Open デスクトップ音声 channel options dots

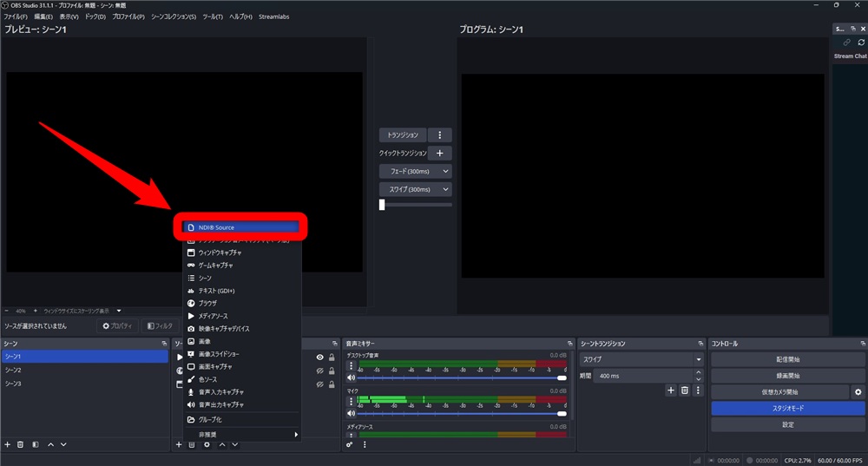(x=351, y=366)
